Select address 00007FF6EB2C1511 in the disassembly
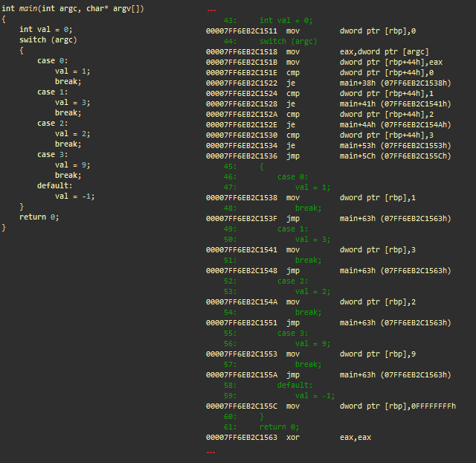 (242, 31)
